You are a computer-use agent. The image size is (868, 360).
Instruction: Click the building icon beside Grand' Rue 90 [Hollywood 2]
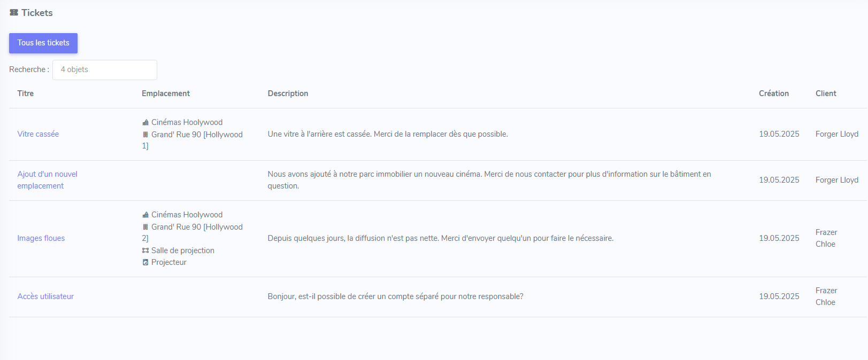(145, 227)
